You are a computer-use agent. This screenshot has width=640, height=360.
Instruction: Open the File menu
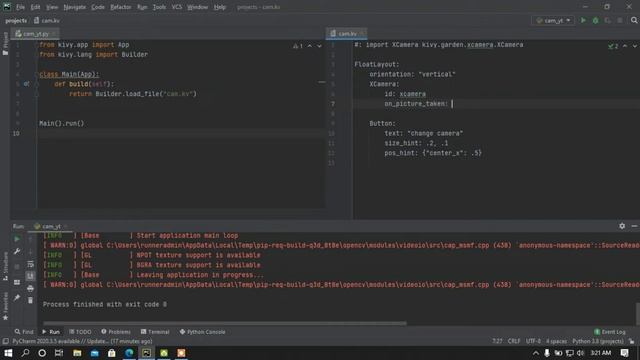tap(20, 7)
